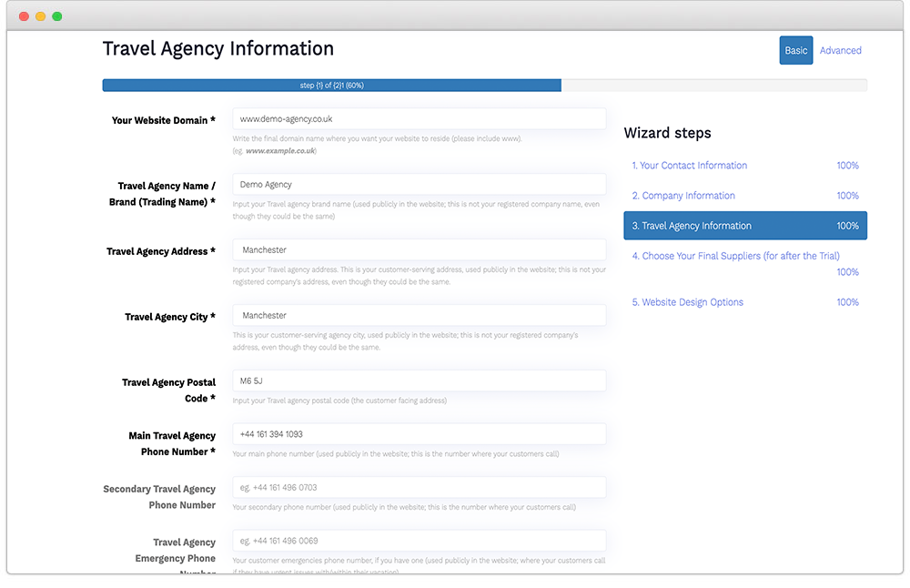The width and height of the screenshot is (910, 588).
Task: Select the Travel Agency Address field
Action: coord(419,250)
